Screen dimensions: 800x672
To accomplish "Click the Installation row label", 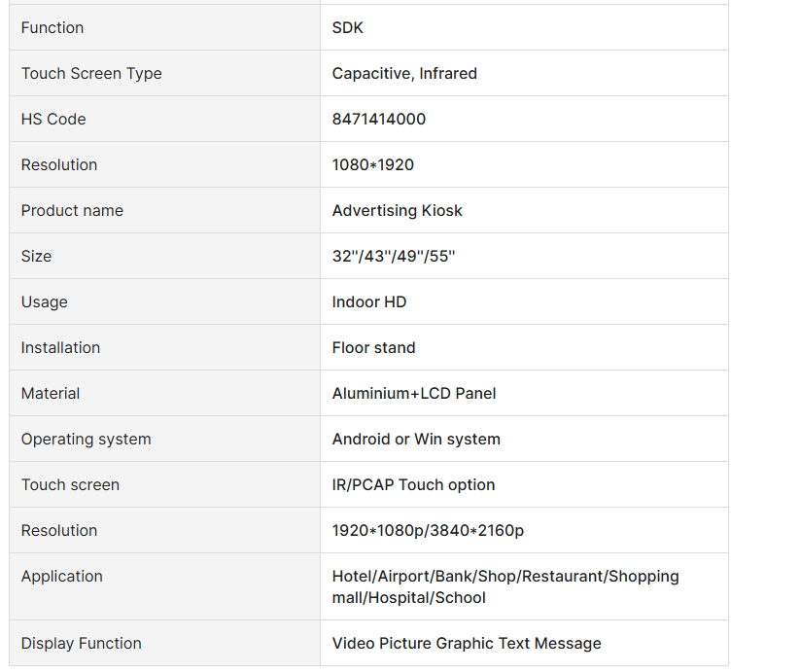I will 60,347.
